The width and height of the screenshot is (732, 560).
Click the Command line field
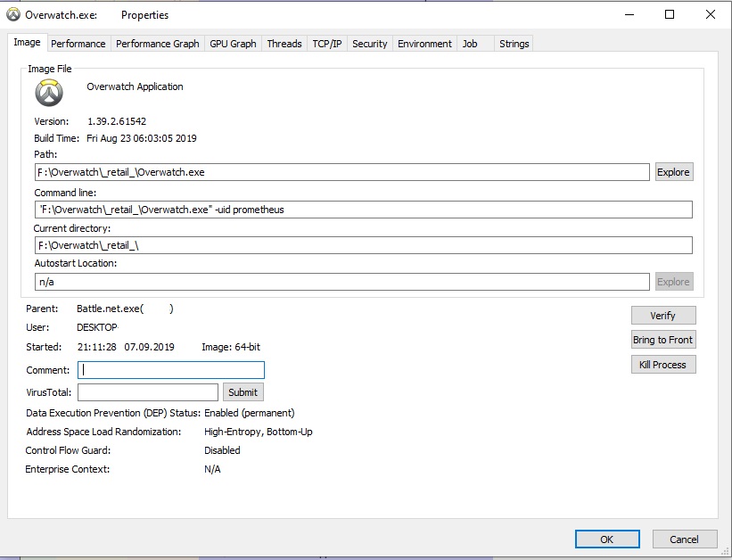click(363, 210)
